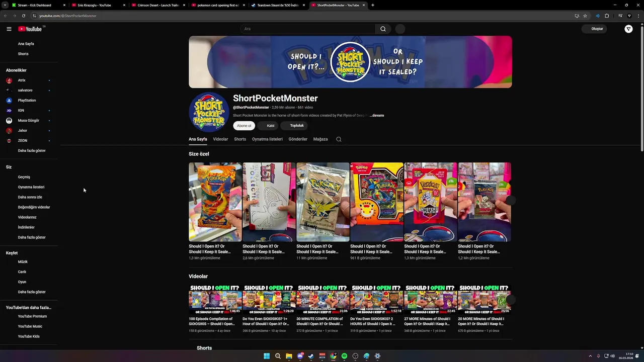This screenshot has height=362, width=644.
Task: Expand channel description with ...devamı
Action: coord(377,116)
